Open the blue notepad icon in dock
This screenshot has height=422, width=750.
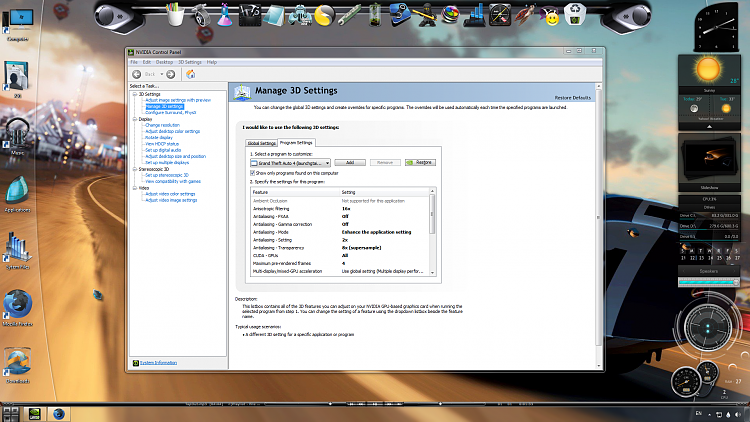pyautogui.click(x=274, y=15)
